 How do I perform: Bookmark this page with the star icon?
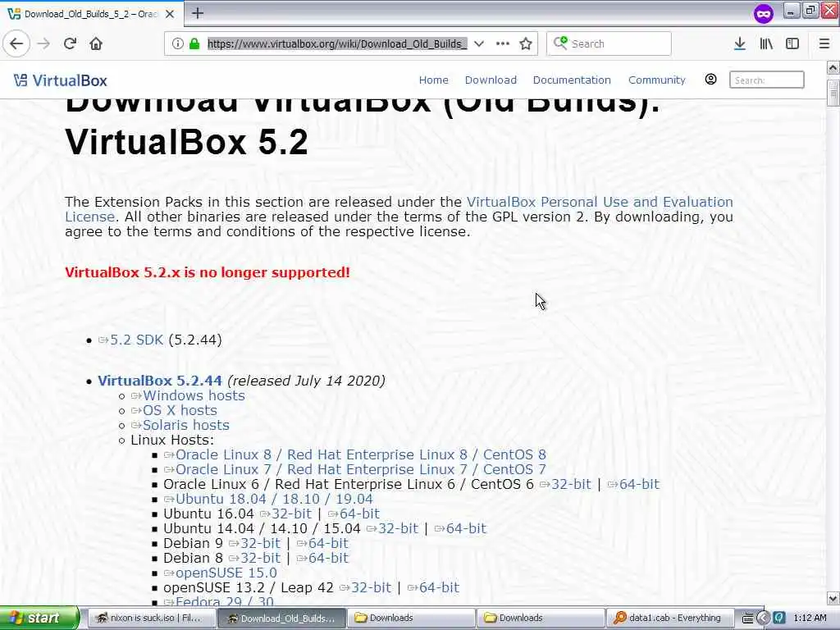(x=526, y=44)
